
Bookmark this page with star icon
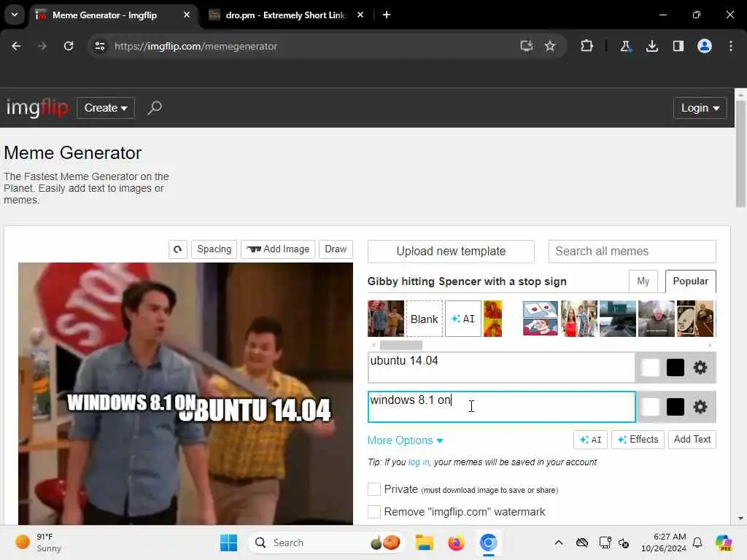(x=550, y=46)
